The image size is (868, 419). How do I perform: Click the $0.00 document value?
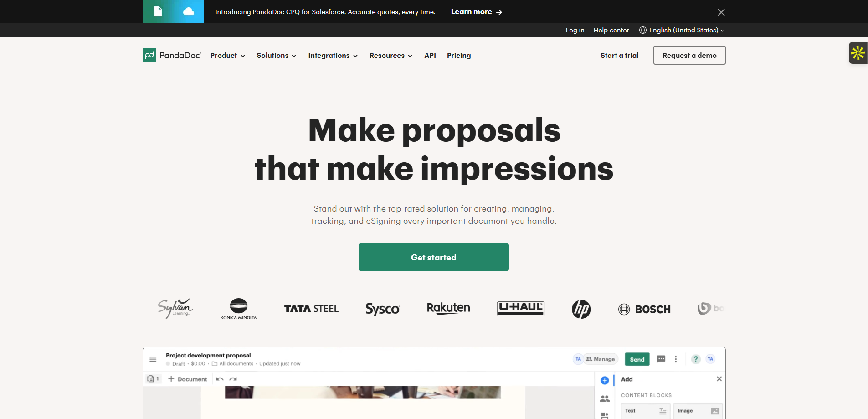pos(198,364)
